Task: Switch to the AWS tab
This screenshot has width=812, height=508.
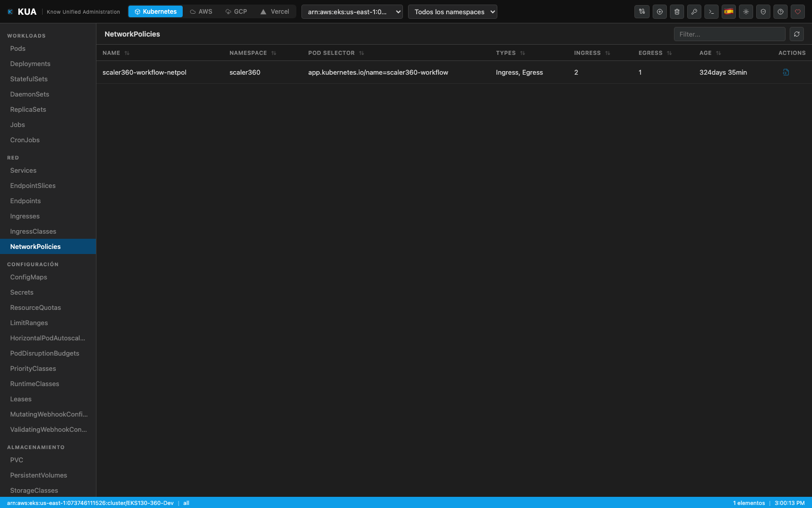Action: pos(201,12)
